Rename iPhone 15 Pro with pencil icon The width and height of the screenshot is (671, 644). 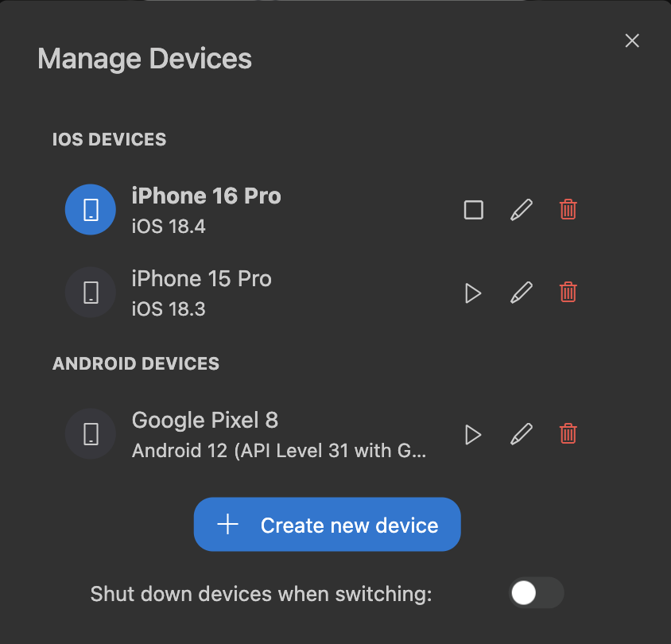pos(521,293)
